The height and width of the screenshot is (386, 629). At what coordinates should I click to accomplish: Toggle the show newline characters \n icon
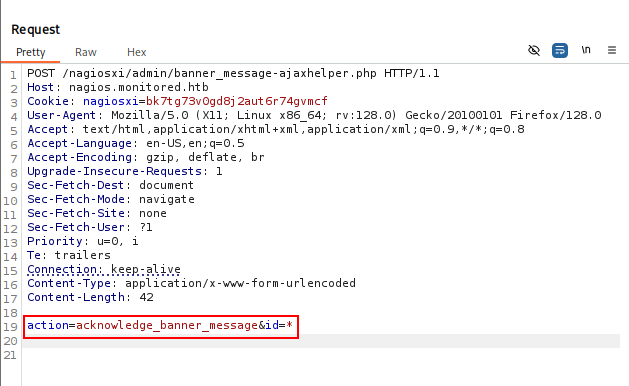pyautogui.click(x=586, y=50)
